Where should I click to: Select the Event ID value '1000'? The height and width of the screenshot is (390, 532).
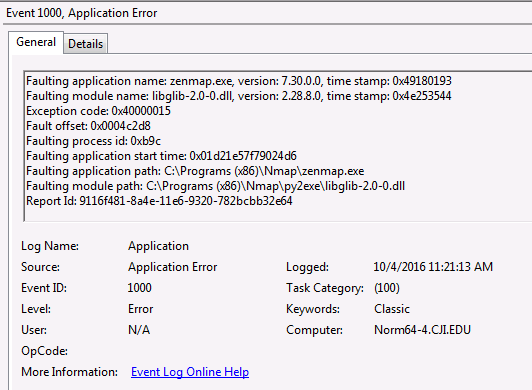click(x=139, y=288)
